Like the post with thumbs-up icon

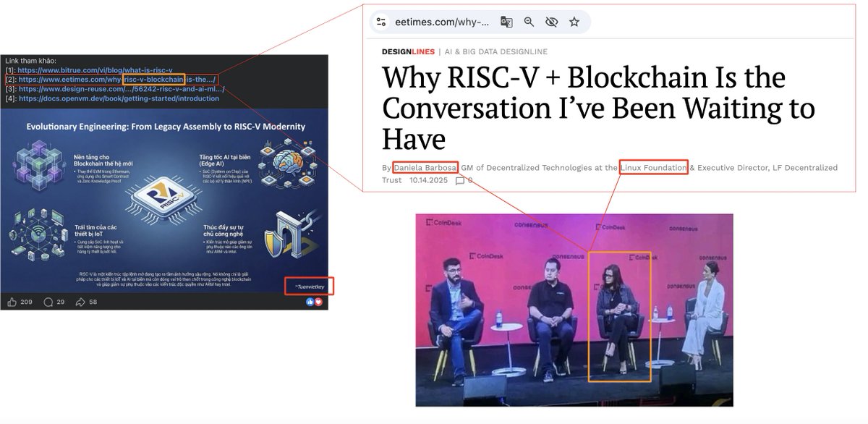pyautogui.click(x=12, y=301)
